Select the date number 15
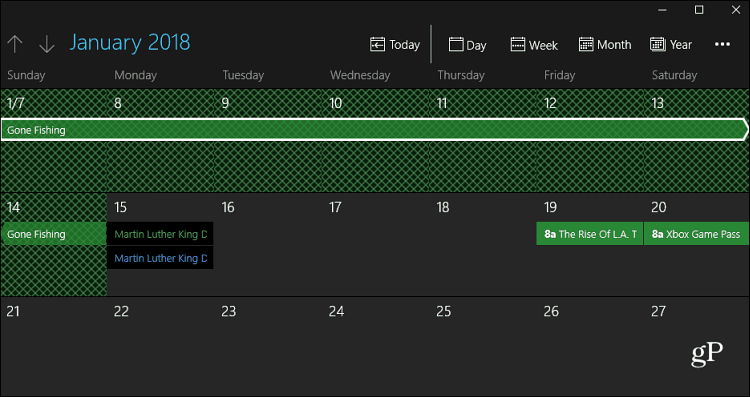 point(121,207)
